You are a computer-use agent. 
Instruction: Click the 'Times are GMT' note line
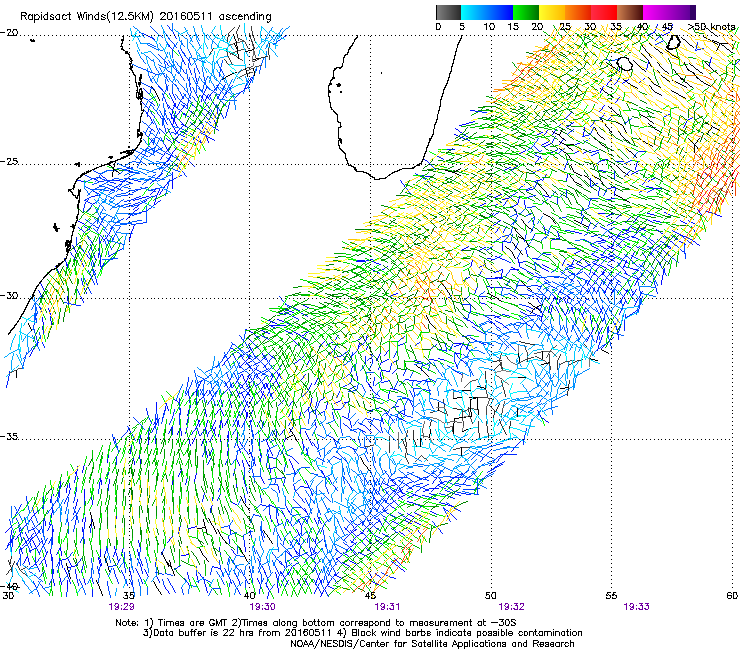point(316,623)
